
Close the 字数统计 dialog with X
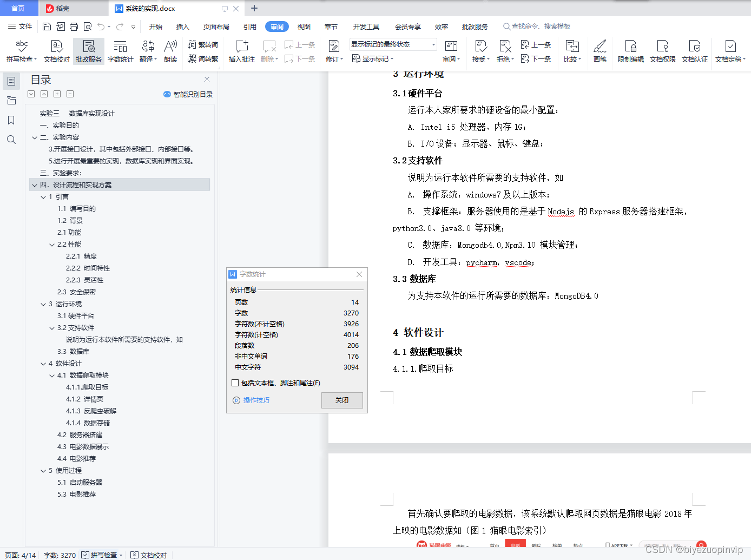(x=359, y=274)
